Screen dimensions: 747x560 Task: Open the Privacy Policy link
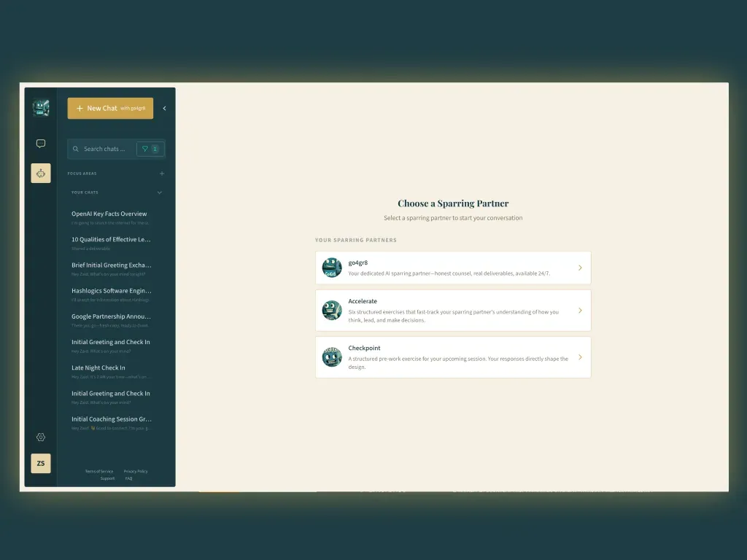(x=136, y=472)
